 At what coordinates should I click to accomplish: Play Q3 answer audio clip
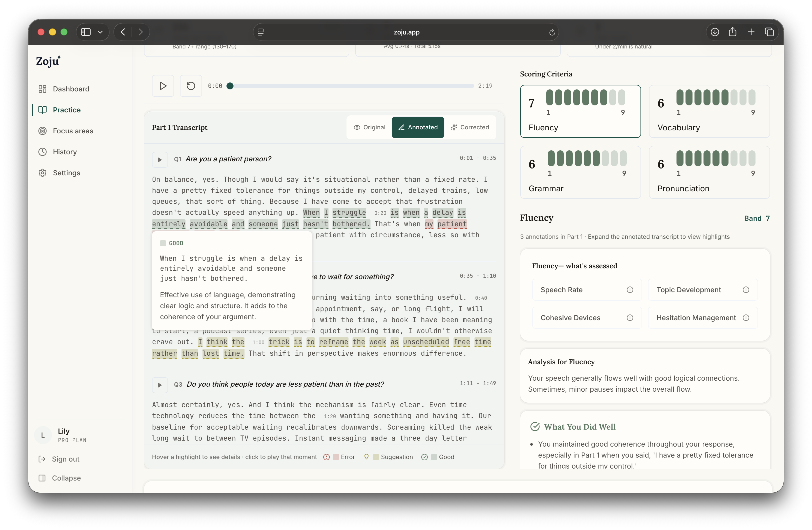point(160,385)
